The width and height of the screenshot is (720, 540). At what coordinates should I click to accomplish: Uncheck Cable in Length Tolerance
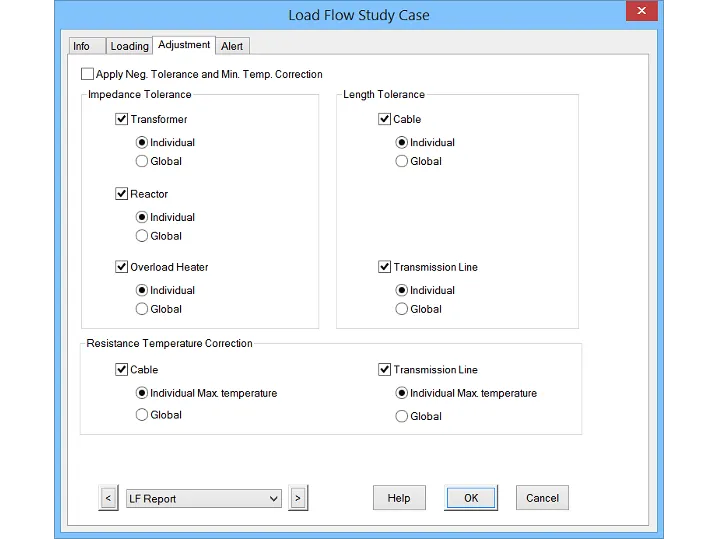[x=384, y=119]
